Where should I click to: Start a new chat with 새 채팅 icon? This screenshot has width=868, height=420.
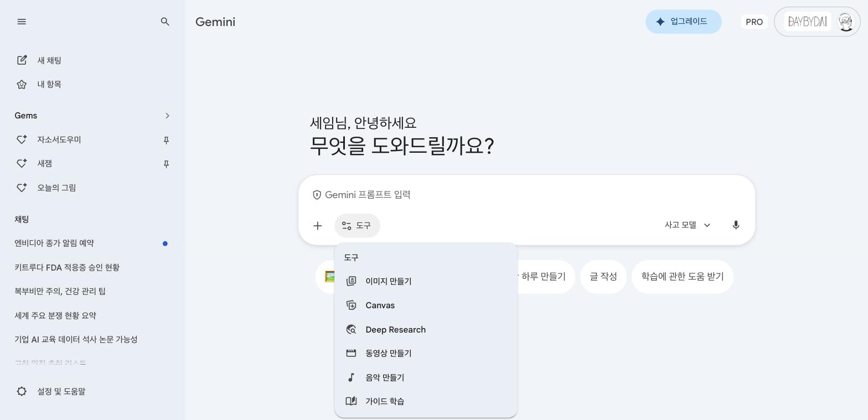coord(22,60)
